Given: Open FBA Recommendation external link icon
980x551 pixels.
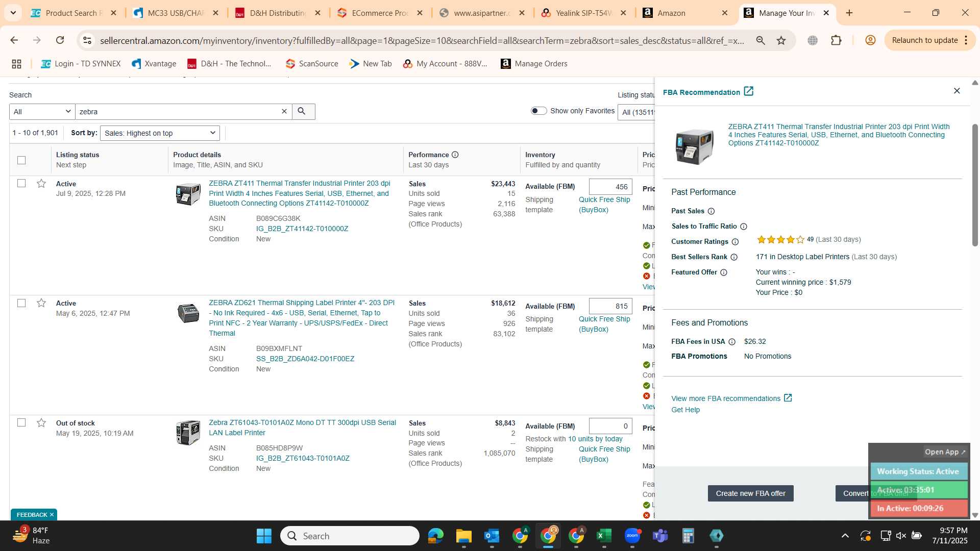Looking at the screenshot, I should (748, 91).
